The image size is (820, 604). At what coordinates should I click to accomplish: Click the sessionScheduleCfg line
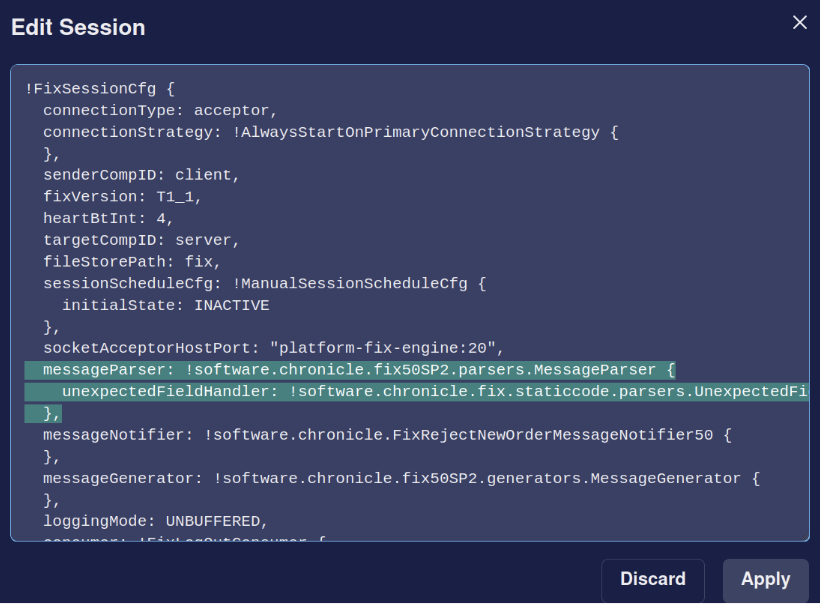click(265, 284)
